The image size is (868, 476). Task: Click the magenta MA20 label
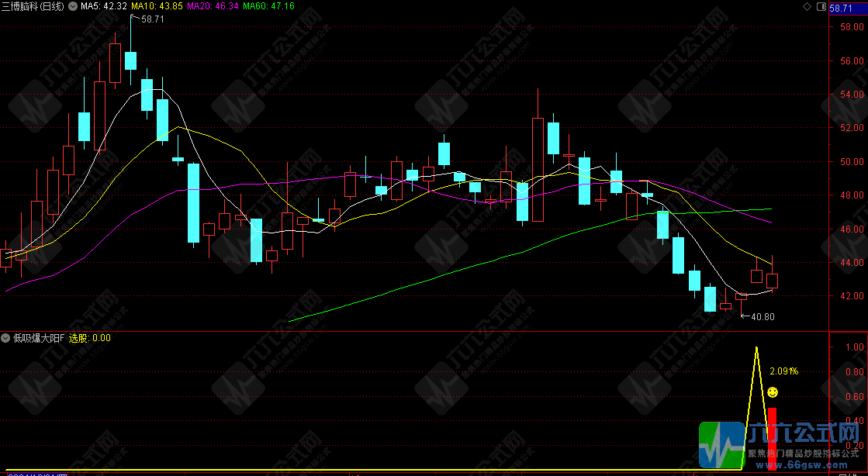tap(213, 6)
